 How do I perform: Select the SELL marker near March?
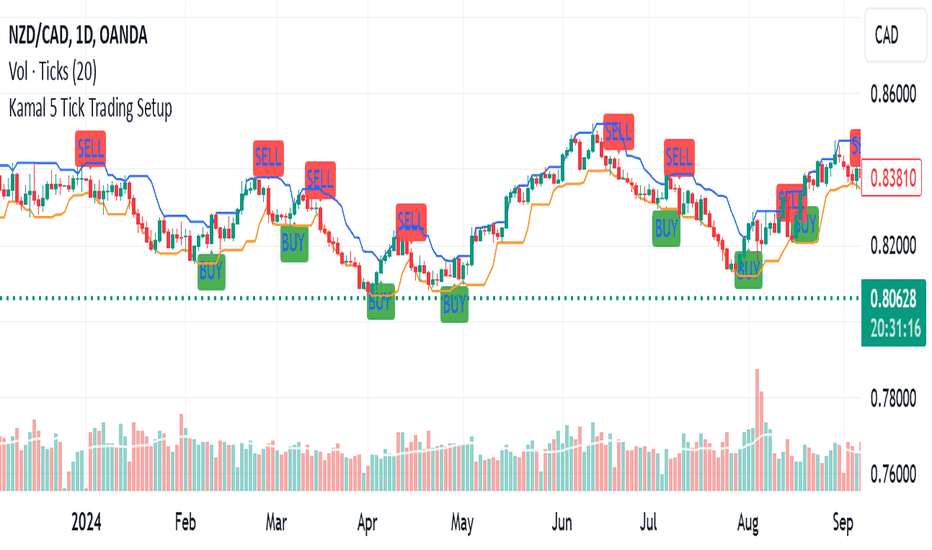pos(268,158)
